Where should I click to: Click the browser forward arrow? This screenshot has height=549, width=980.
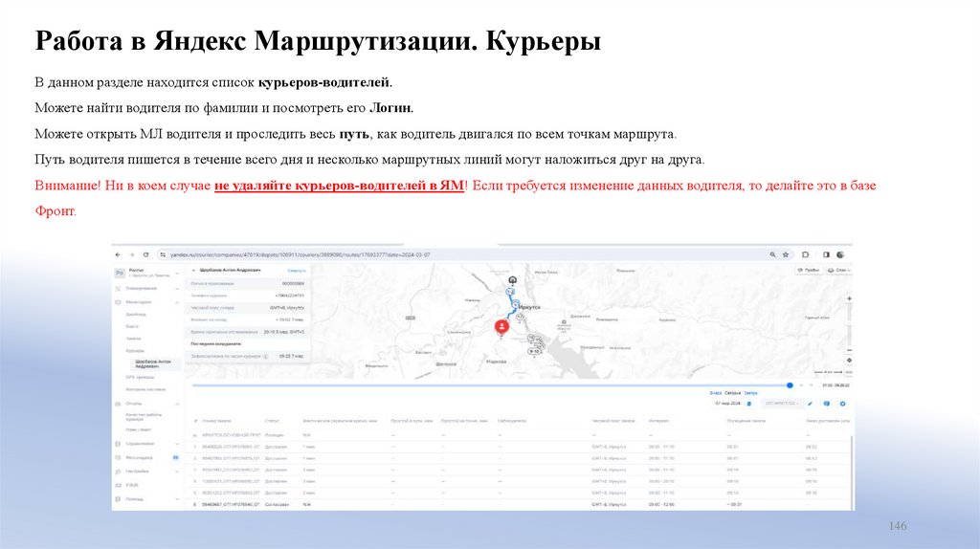(132, 254)
